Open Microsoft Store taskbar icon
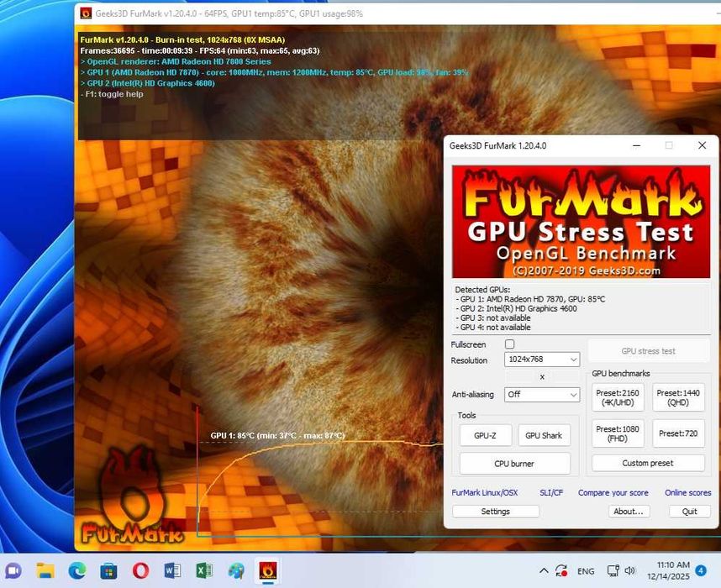721x588 pixels. tap(109, 571)
